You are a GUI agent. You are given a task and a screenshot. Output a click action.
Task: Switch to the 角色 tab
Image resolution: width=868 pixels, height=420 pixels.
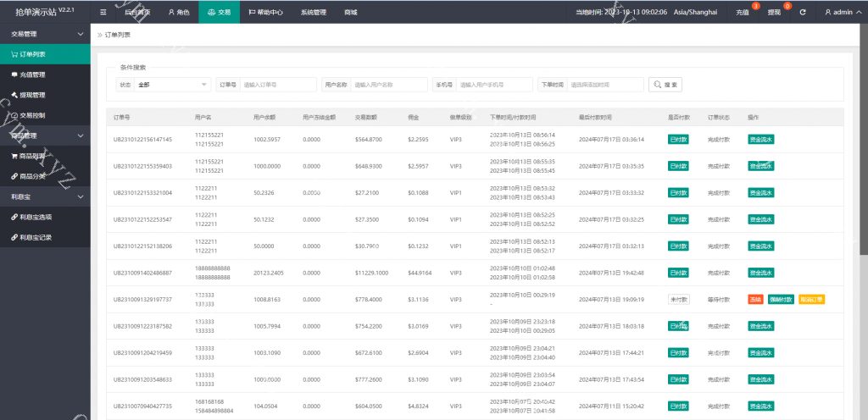pos(179,12)
